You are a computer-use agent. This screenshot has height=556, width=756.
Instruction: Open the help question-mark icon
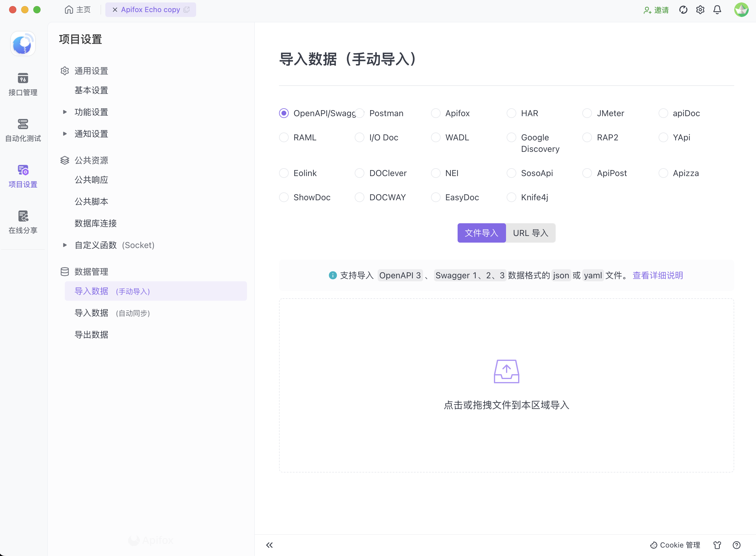coord(736,545)
